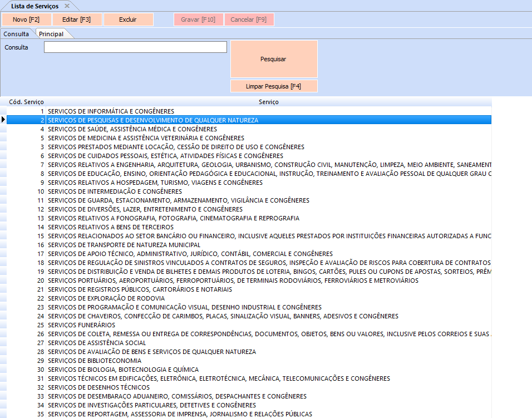Click the Pesquisar button
Viewport: 532px width, 418px height.
273,59
